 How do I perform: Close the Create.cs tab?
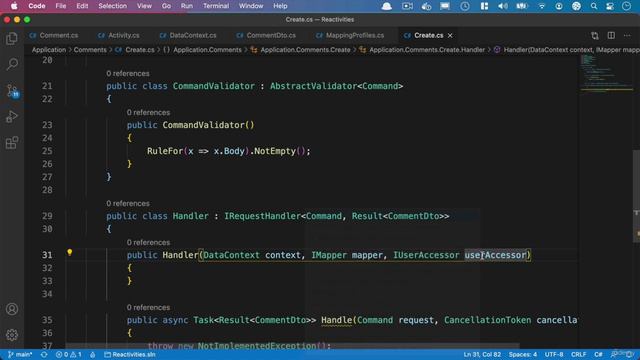point(450,36)
